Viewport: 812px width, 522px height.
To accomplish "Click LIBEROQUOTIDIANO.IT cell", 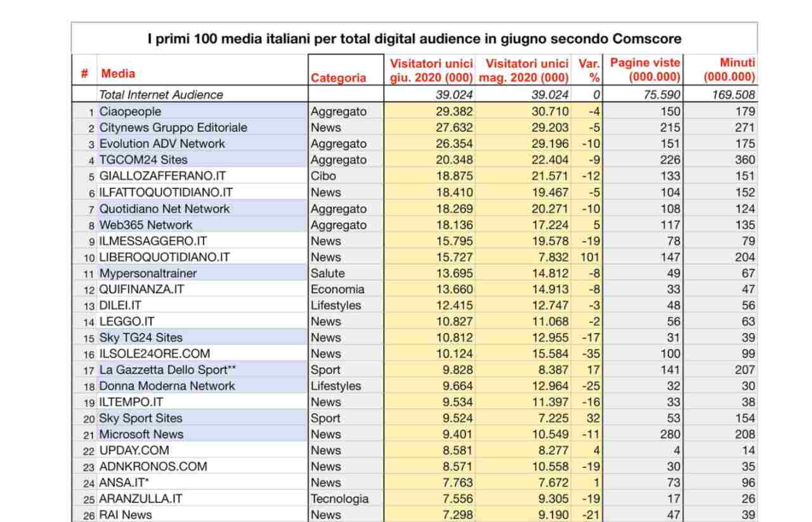I will (164, 257).
